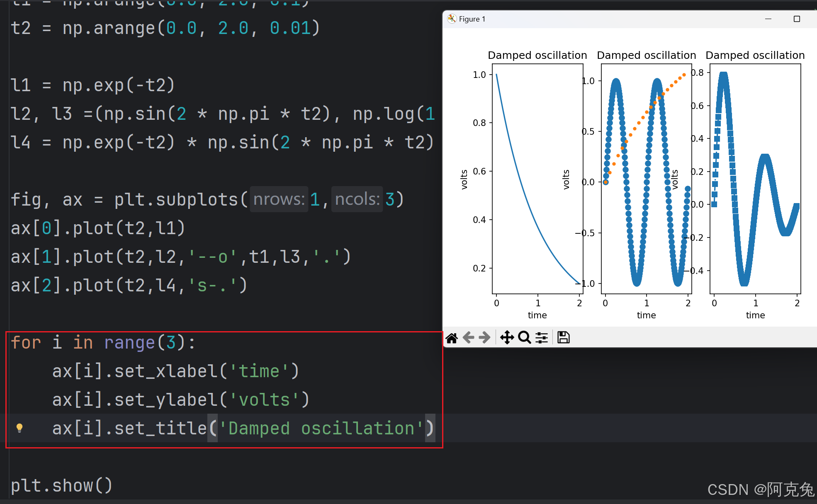This screenshot has height=504, width=817.
Task: Reset plot view with the Home tool
Action: [x=452, y=337]
